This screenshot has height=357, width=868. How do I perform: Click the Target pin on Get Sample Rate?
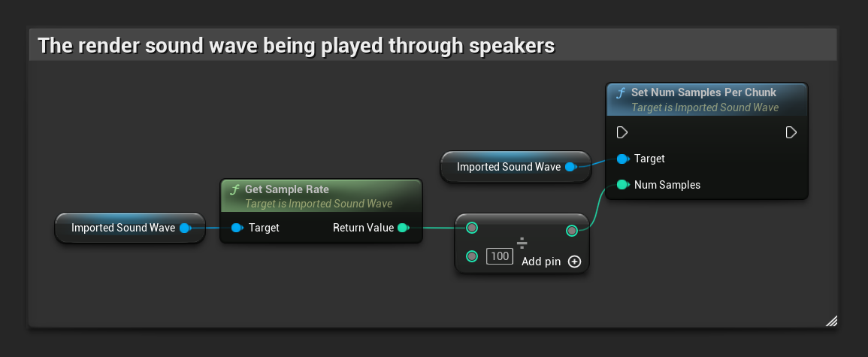[237, 228]
